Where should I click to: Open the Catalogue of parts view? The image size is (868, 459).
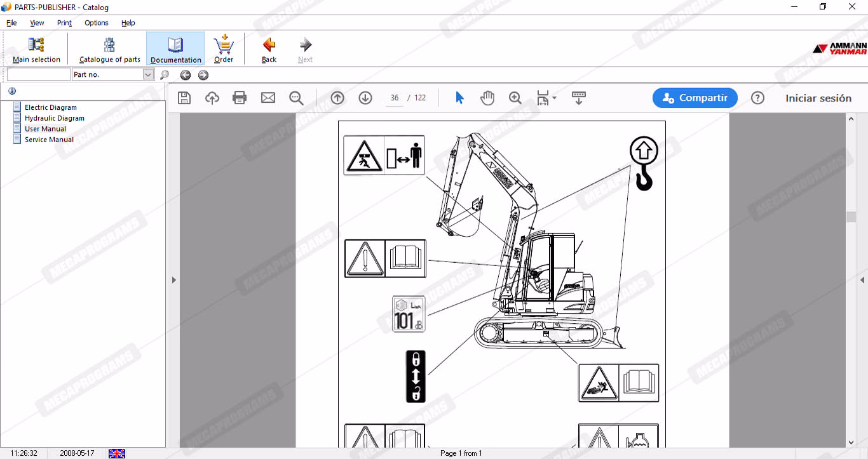109,49
